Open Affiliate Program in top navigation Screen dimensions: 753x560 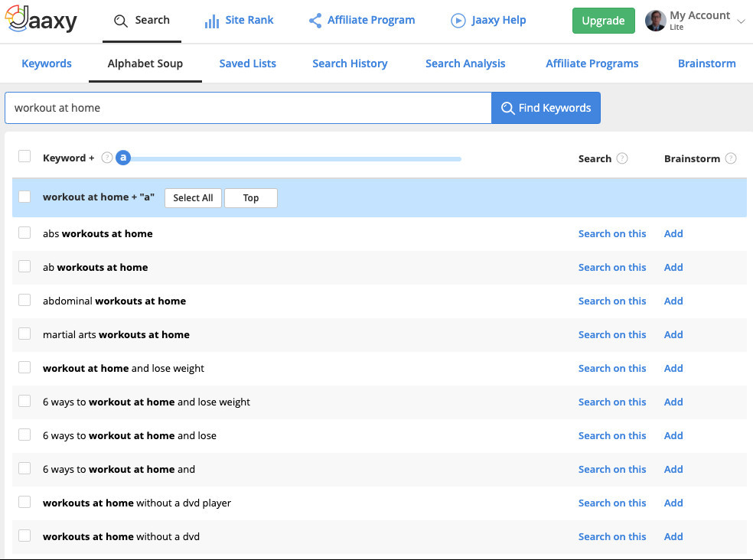(362, 20)
